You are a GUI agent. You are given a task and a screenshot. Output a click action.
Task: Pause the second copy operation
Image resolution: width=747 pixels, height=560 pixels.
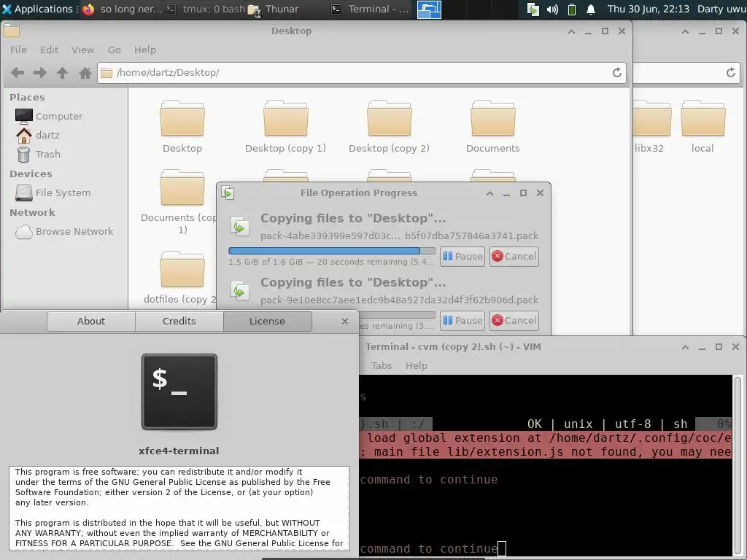click(462, 321)
